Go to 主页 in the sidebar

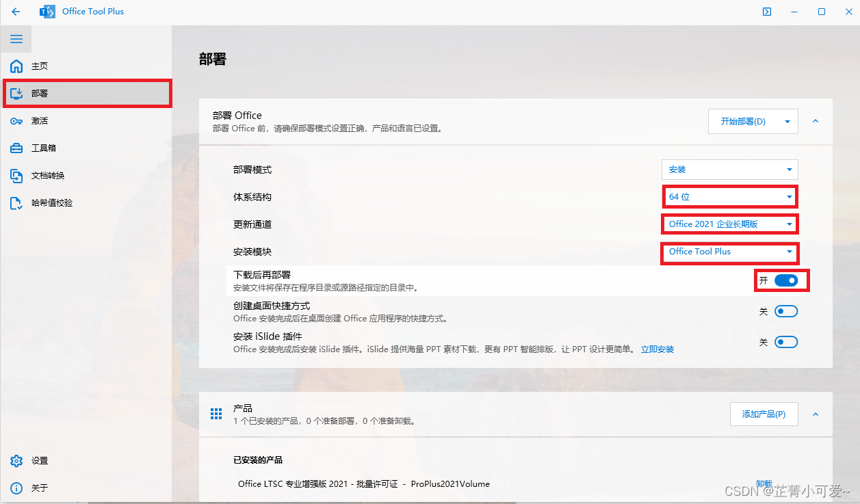coord(86,66)
